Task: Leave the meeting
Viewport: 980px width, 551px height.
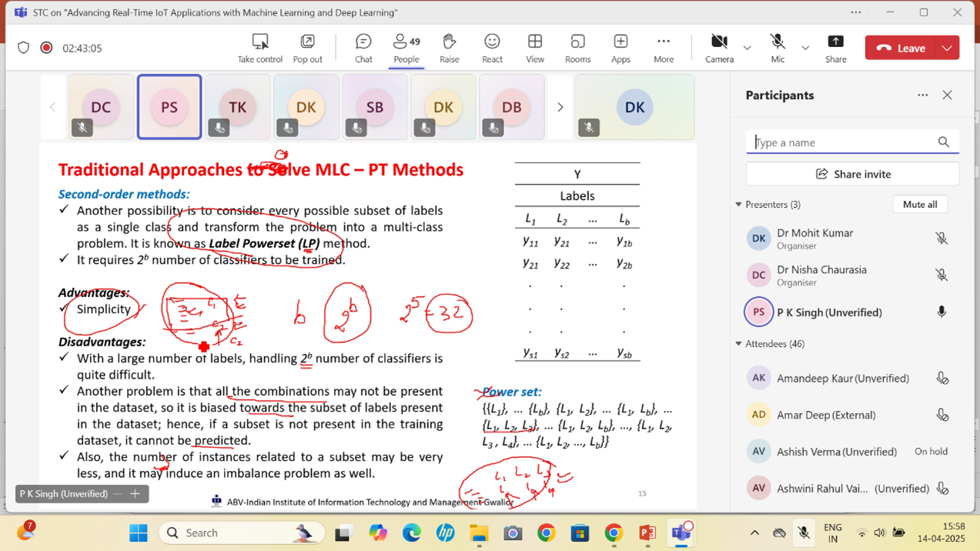Action: click(901, 48)
